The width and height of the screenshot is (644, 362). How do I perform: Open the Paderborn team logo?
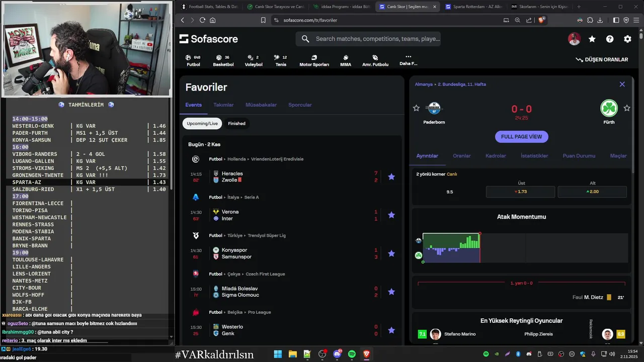tap(434, 108)
